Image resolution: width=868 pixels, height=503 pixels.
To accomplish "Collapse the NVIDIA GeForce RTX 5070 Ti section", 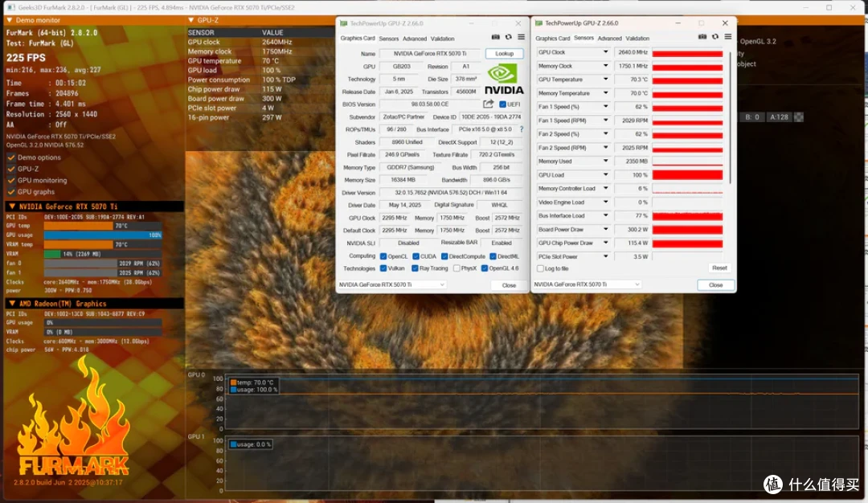I will click(12, 207).
